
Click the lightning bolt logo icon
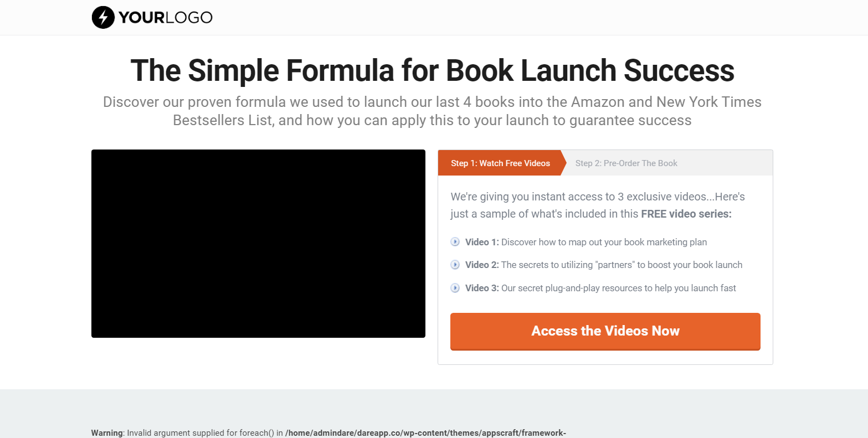pyautogui.click(x=103, y=17)
